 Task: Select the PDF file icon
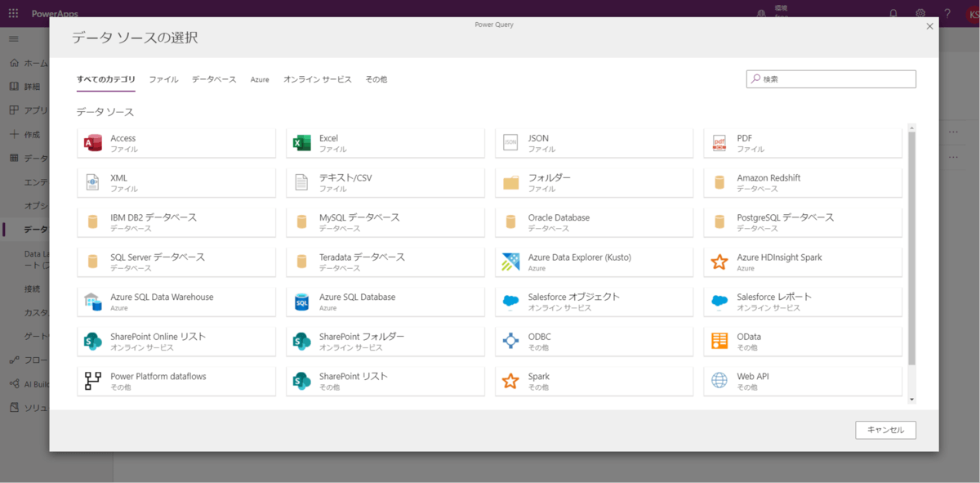(x=719, y=143)
